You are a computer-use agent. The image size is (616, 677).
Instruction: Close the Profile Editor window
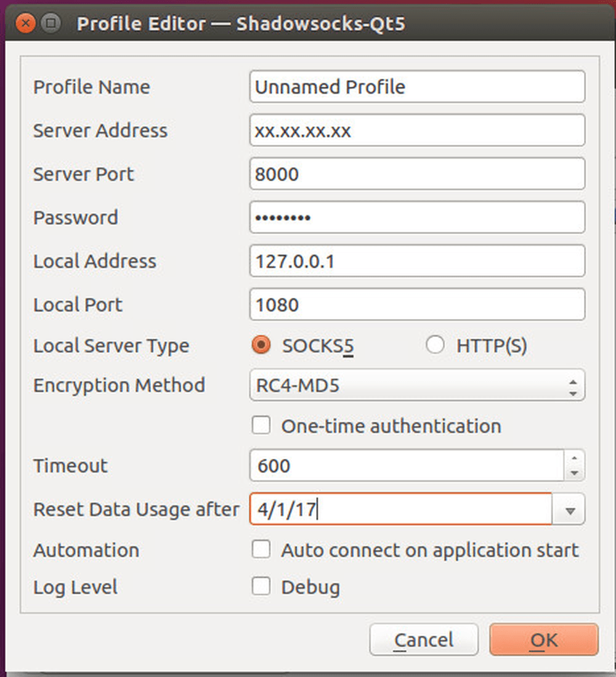pyautogui.click(x=26, y=24)
